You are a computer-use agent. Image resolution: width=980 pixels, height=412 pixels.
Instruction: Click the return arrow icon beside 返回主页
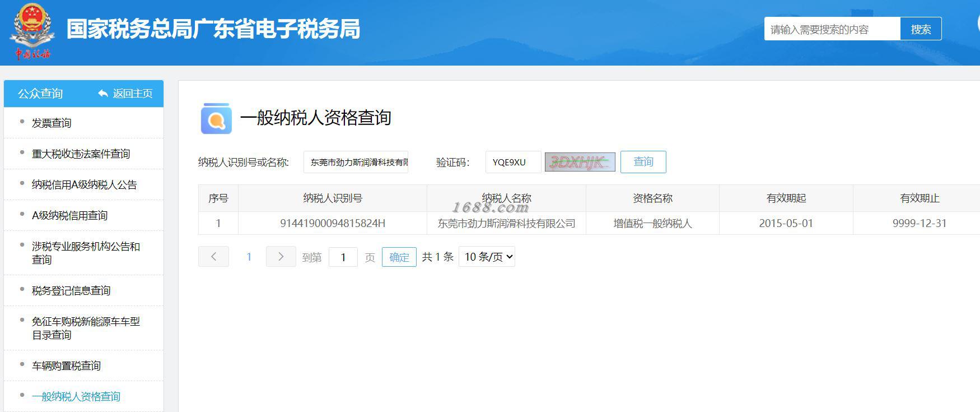(103, 94)
